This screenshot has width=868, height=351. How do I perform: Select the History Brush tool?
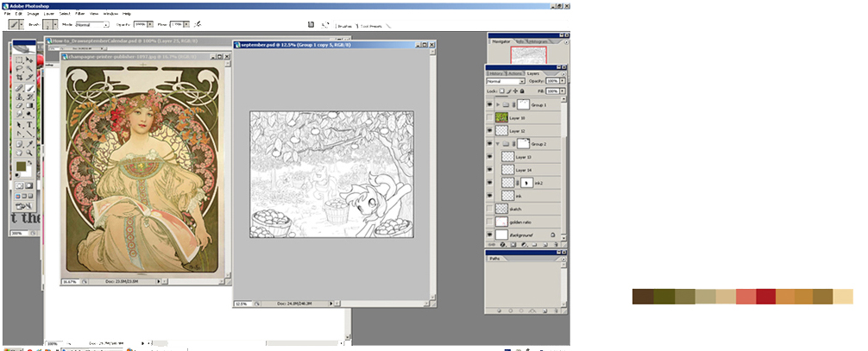pyautogui.click(x=30, y=96)
